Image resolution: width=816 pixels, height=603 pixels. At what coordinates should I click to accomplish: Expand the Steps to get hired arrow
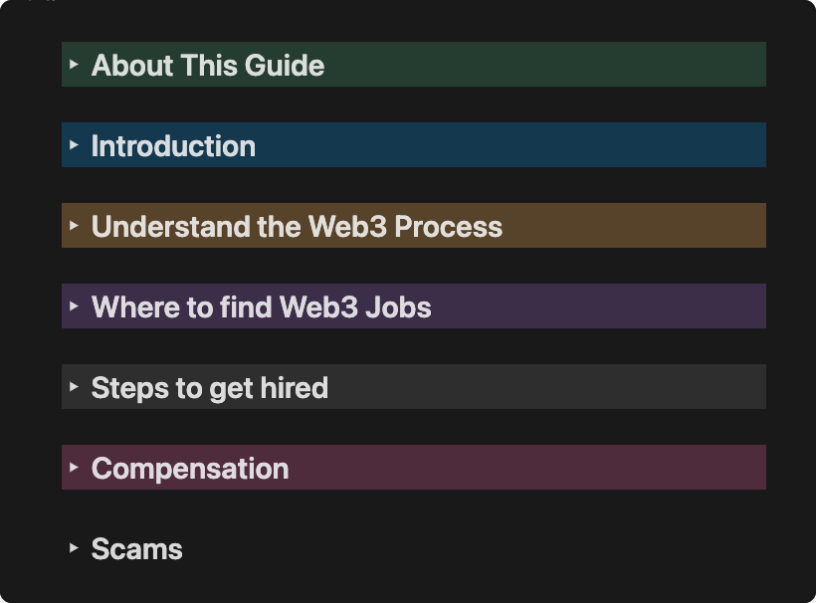tap(74, 387)
